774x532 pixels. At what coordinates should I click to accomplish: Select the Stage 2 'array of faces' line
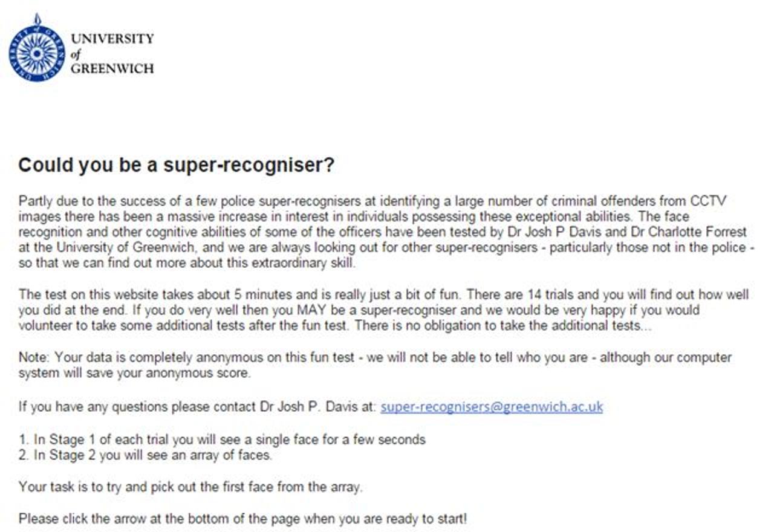[x=145, y=455]
